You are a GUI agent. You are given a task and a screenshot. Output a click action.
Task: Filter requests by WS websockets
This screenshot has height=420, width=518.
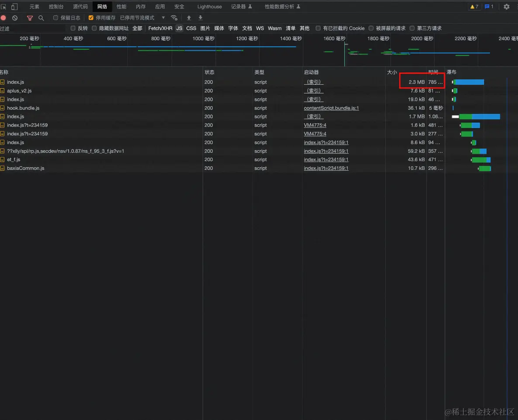(260, 28)
